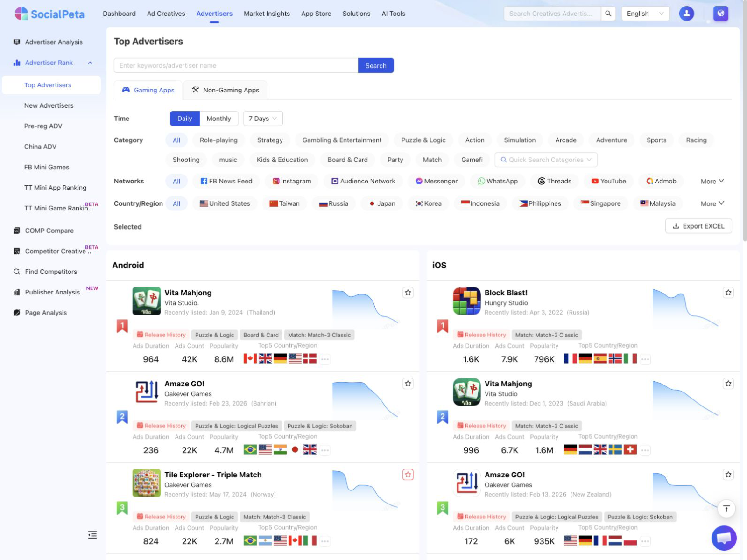
Task: Open the Vita Mahjong Android app icon
Action: coord(147,301)
